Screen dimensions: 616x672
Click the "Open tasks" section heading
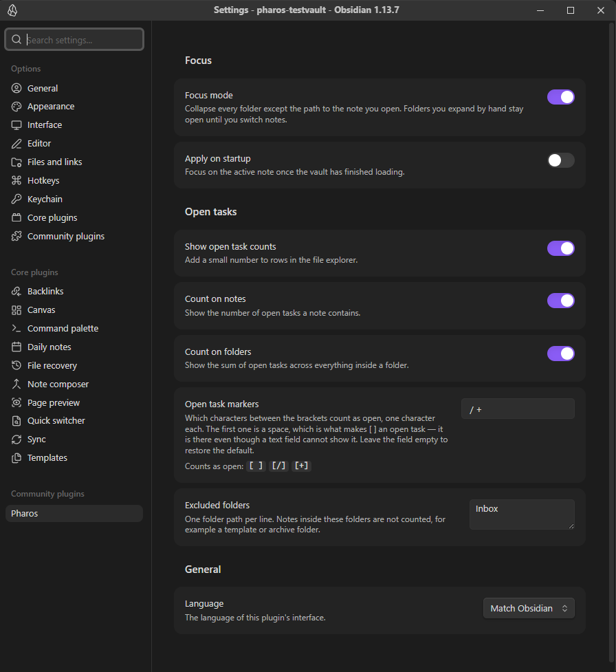[x=211, y=212]
